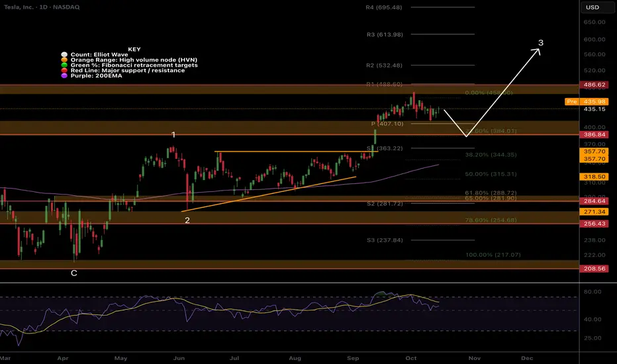Click the wave C label
This screenshot has width=617, height=364.
point(73,273)
